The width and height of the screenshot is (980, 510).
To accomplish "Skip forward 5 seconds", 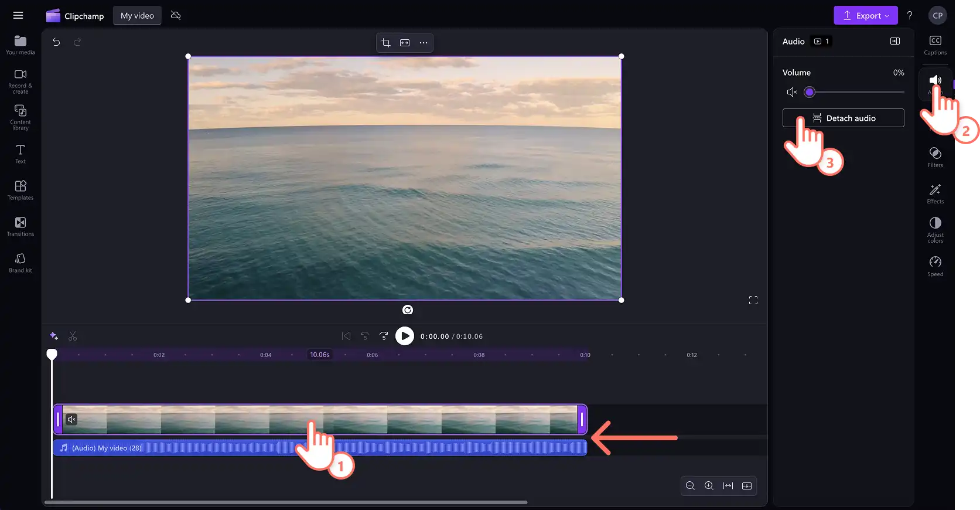I will tap(384, 336).
